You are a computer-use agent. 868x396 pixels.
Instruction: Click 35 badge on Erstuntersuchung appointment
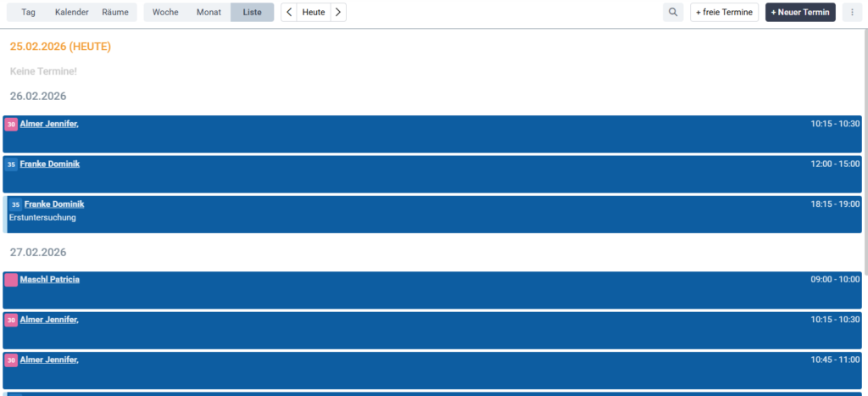pyautogui.click(x=15, y=204)
